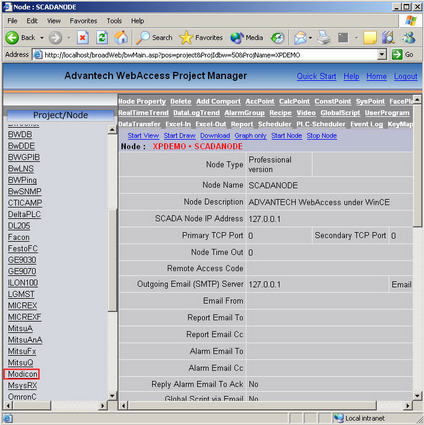424x425 pixels.
Task: Open the Recipe link
Action: [280, 113]
